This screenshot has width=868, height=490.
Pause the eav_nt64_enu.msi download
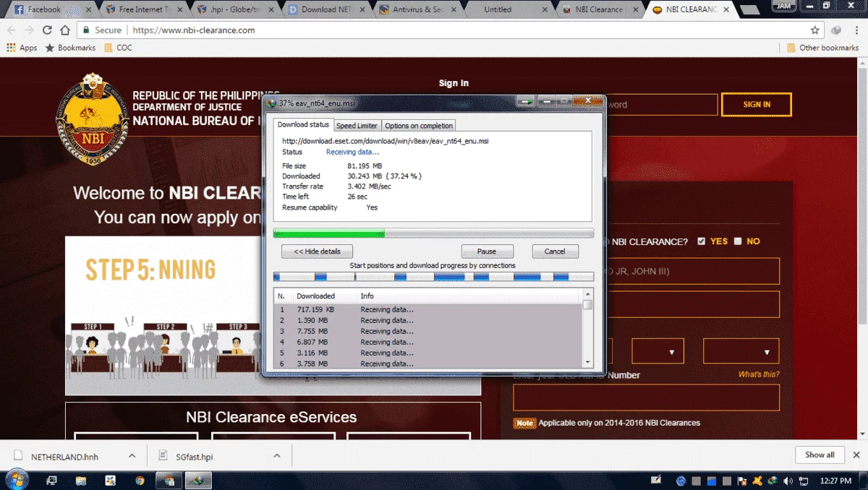pos(487,252)
